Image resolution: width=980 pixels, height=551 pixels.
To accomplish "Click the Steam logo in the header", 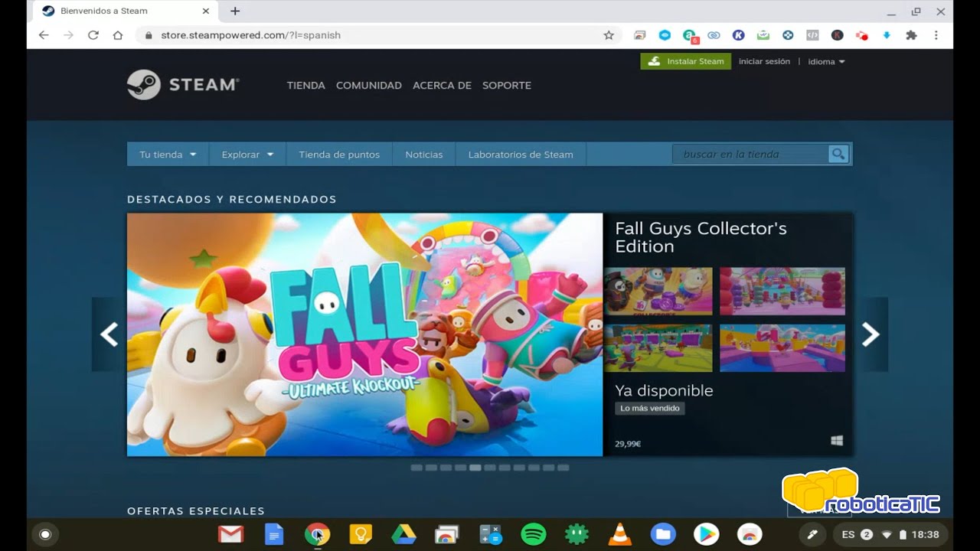I will (x=183, y=85).
